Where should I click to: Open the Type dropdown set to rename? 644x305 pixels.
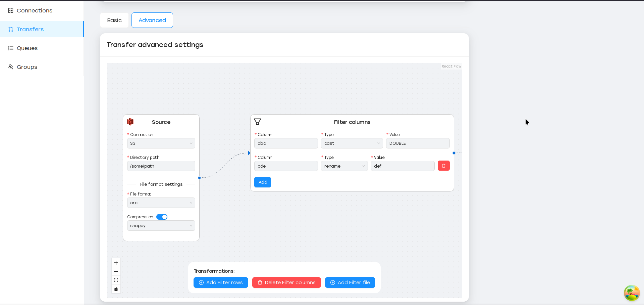click(x=344, y=166)
